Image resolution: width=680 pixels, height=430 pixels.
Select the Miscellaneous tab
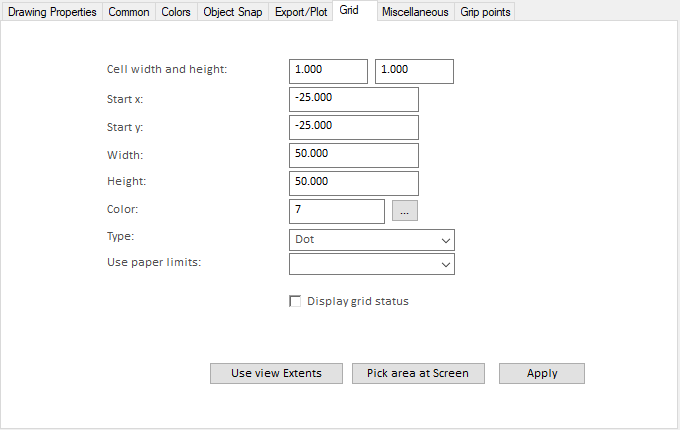414,12
